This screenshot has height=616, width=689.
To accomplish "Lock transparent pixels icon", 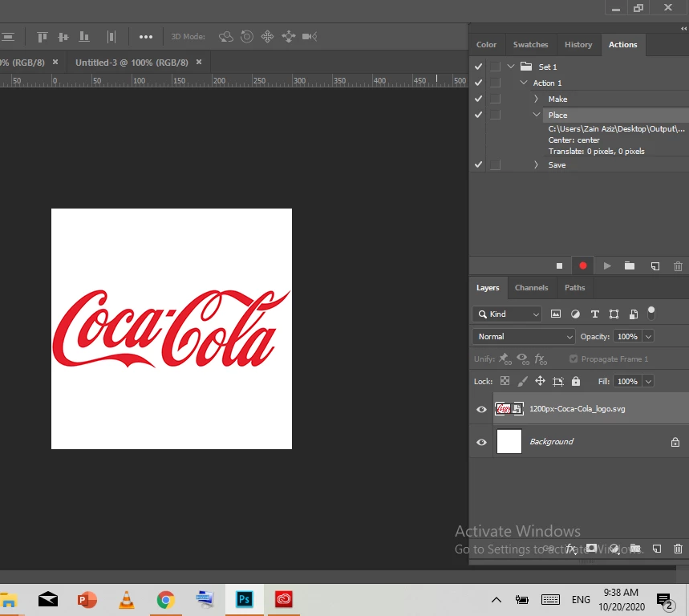I will (x=505, y=381).
